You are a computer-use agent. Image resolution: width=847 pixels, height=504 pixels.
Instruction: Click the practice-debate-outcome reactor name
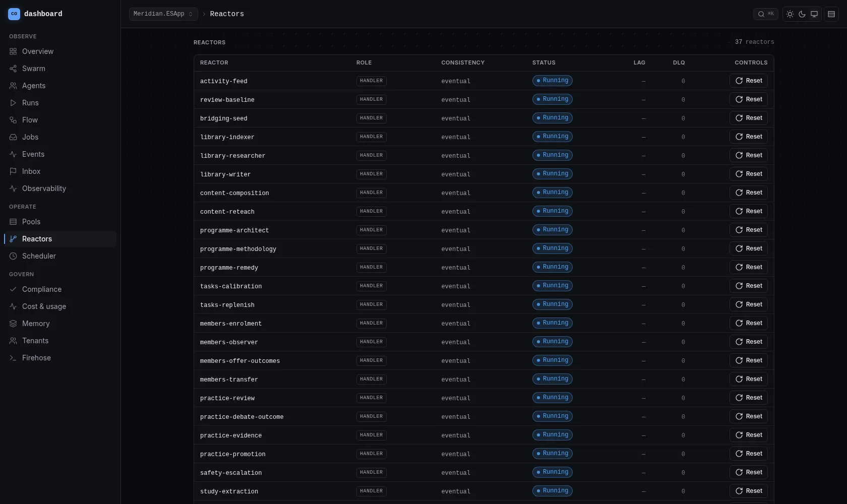point(241,417)
